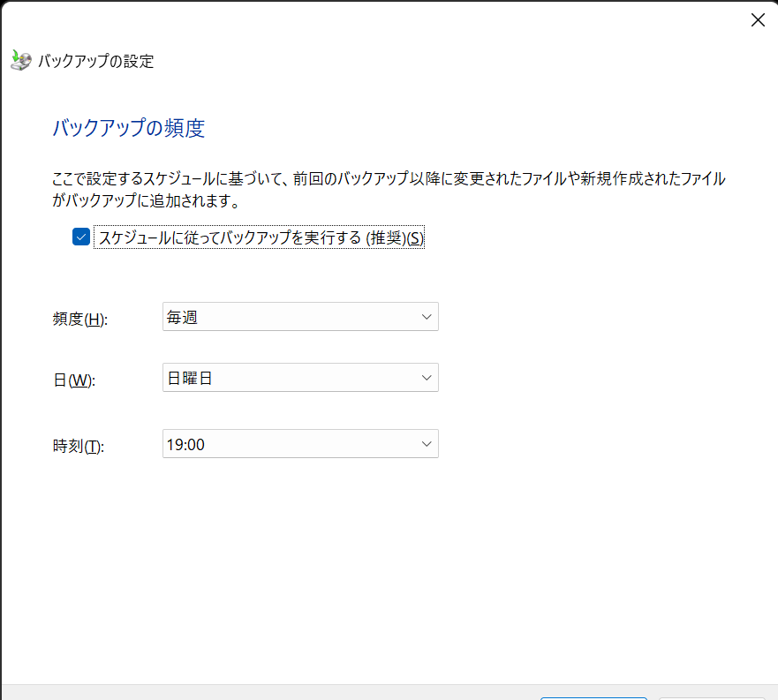This screenshot has width=778, height=700.
Task: Close the バックアップの設定 dialog window
Action: 757,20
